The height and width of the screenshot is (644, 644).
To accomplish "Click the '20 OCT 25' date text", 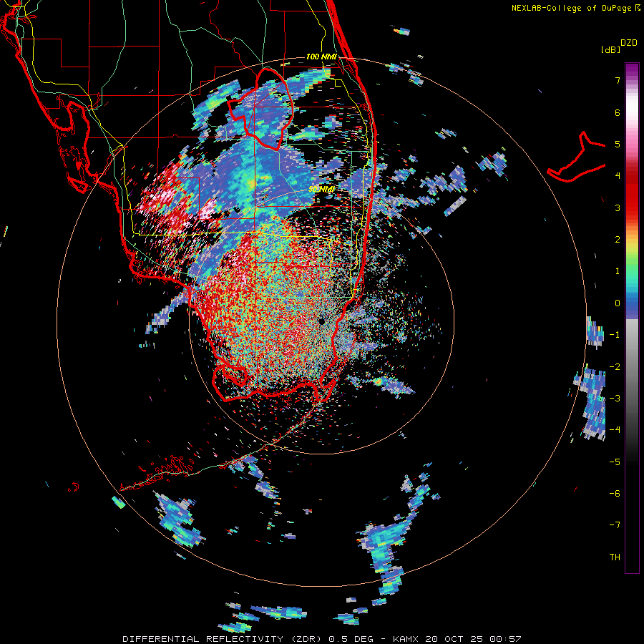I will tap(454, 639).
